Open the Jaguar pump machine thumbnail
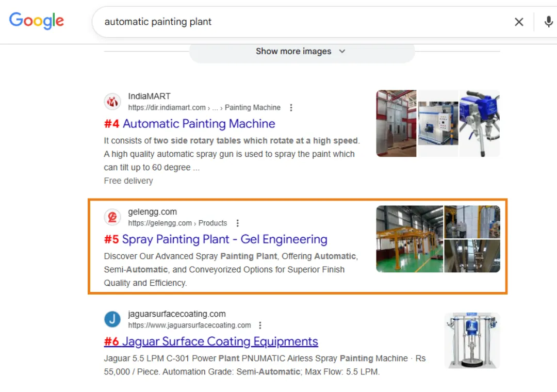The height and width of the screenshot is (392, 557). (472, 340)
